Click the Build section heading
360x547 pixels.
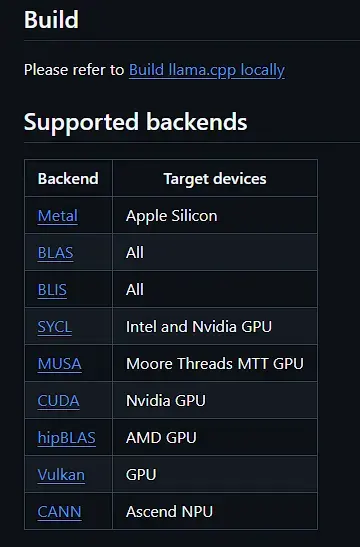51,19
